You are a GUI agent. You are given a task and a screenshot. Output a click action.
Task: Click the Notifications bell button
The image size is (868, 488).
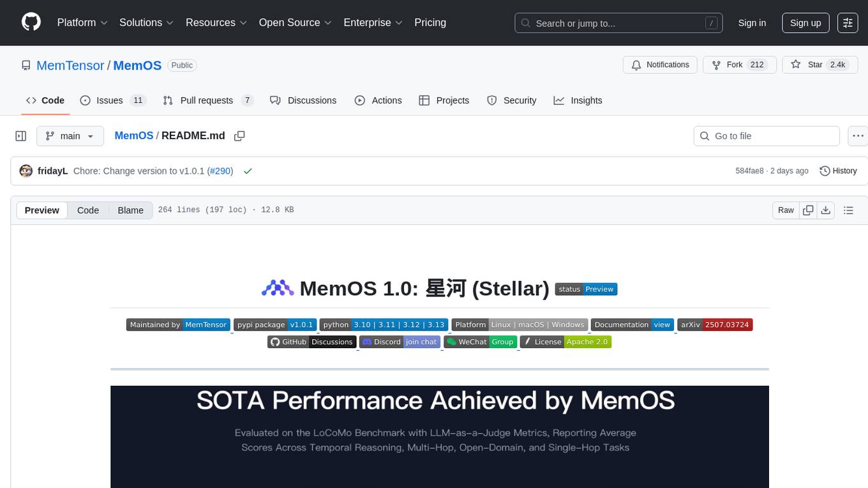click(660, 65)
